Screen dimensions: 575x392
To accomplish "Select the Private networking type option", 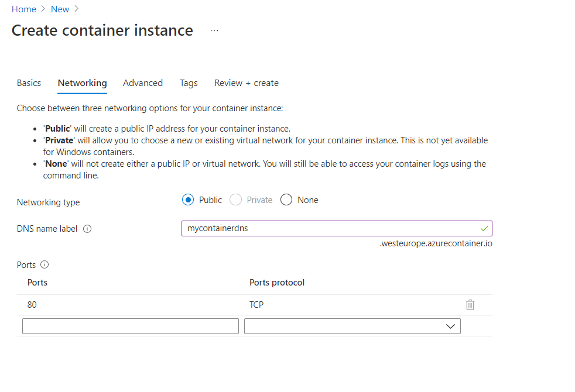I will pyautogui.click(x=236, y=200).
